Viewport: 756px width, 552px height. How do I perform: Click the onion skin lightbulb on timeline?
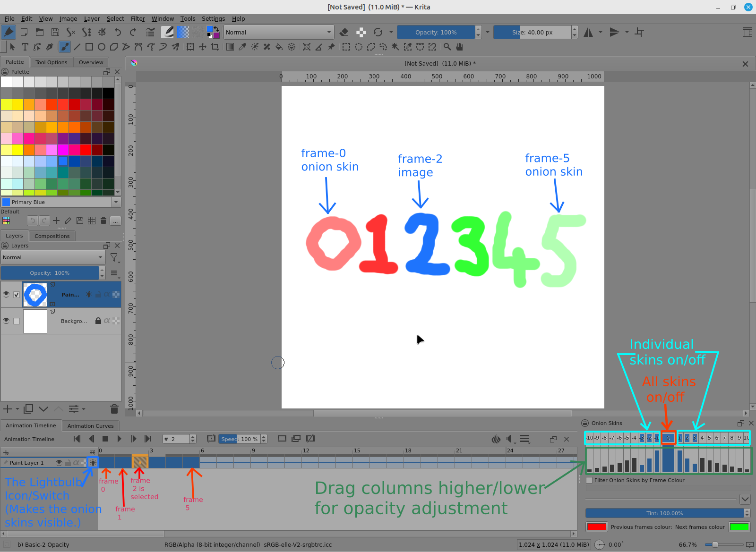coord(93,463)
